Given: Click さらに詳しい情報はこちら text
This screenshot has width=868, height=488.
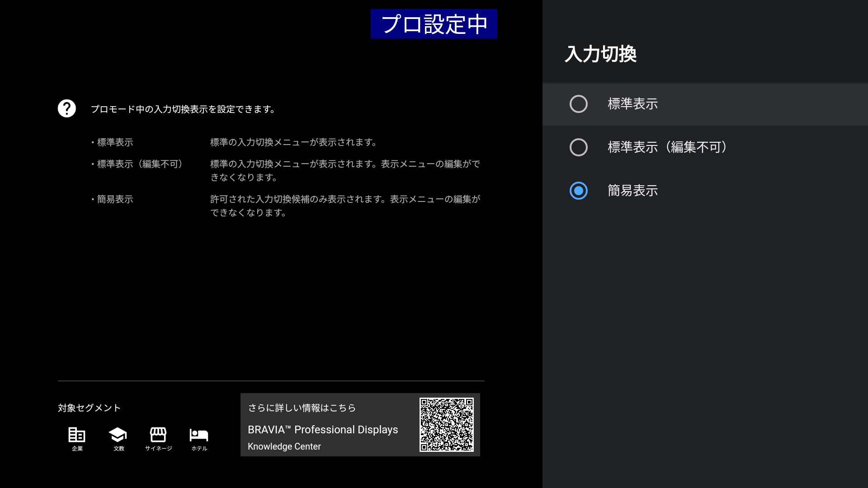Looking at the screenshot, I should 302,408.
